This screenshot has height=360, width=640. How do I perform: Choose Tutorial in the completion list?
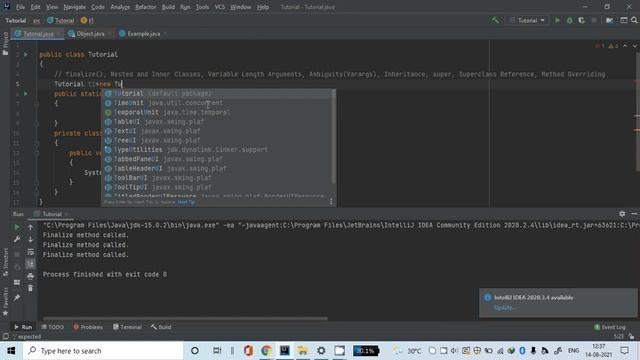(x=218, y=94)
